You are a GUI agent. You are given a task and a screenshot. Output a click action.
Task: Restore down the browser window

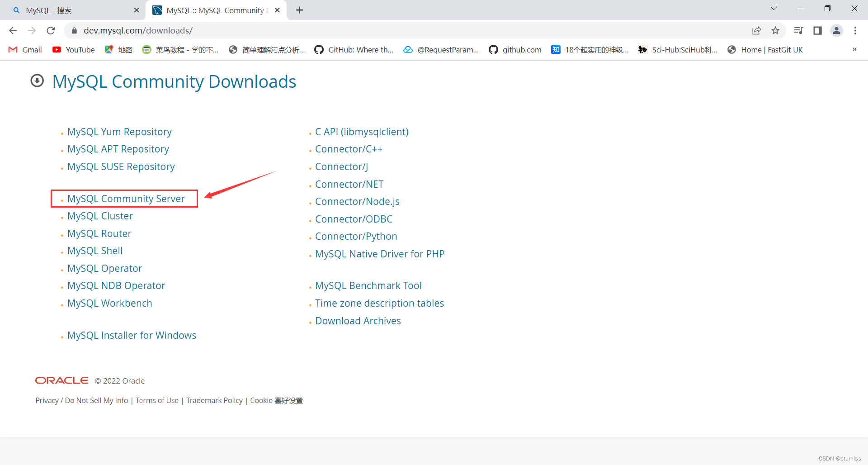[827, 9]
